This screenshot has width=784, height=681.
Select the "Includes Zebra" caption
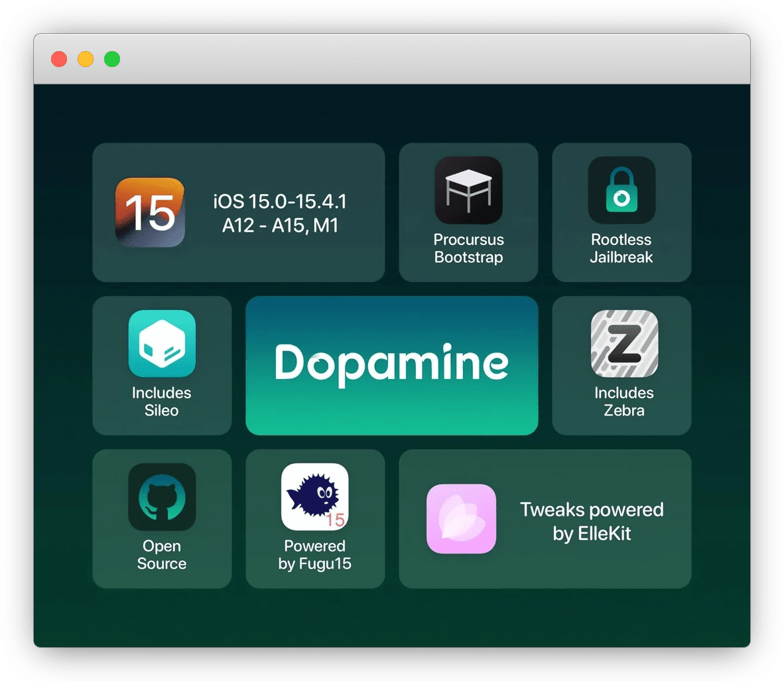[624, 402]
